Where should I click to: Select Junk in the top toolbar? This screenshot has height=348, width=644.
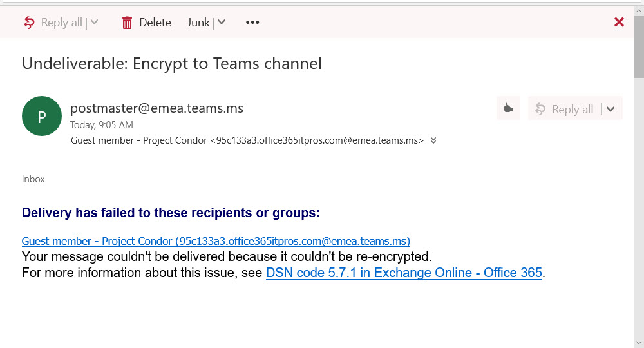pos(198,23)
